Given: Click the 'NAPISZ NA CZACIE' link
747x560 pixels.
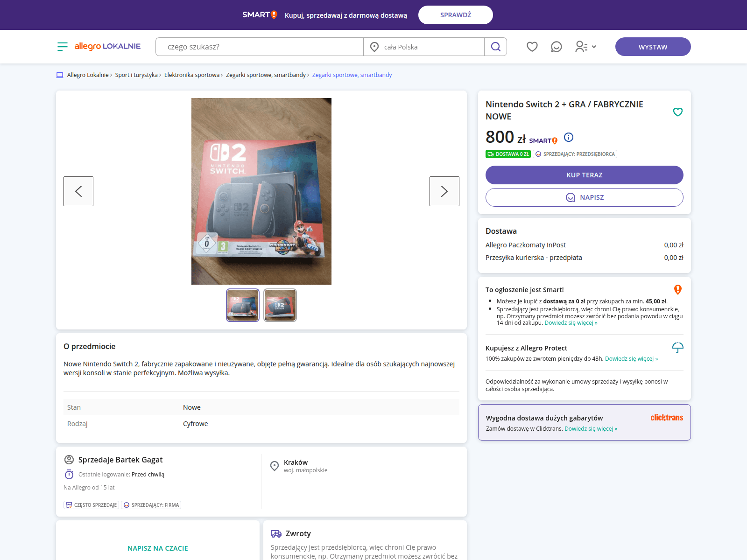Looking at the screenshot, I should (158, 548).
